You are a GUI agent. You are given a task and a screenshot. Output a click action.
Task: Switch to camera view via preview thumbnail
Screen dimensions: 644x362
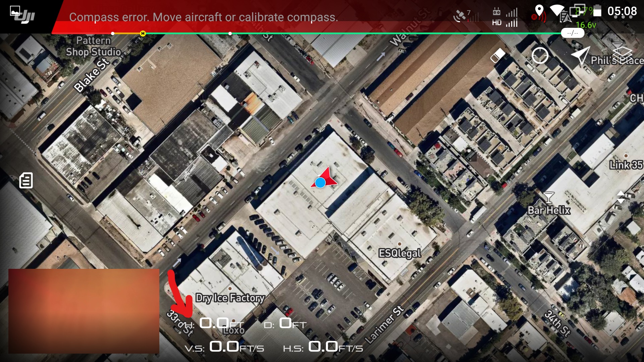pyautogui.click(x=84, y=311)
